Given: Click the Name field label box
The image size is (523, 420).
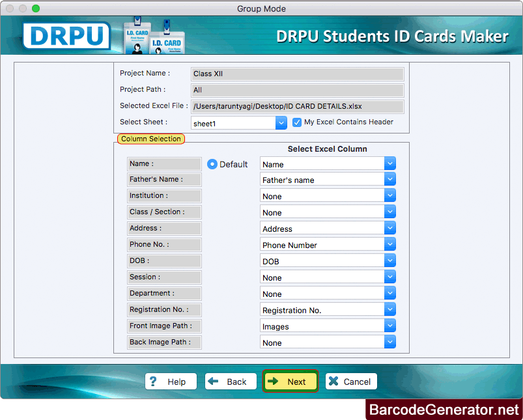Looking at the screenshot, I should tap(164, 164).
